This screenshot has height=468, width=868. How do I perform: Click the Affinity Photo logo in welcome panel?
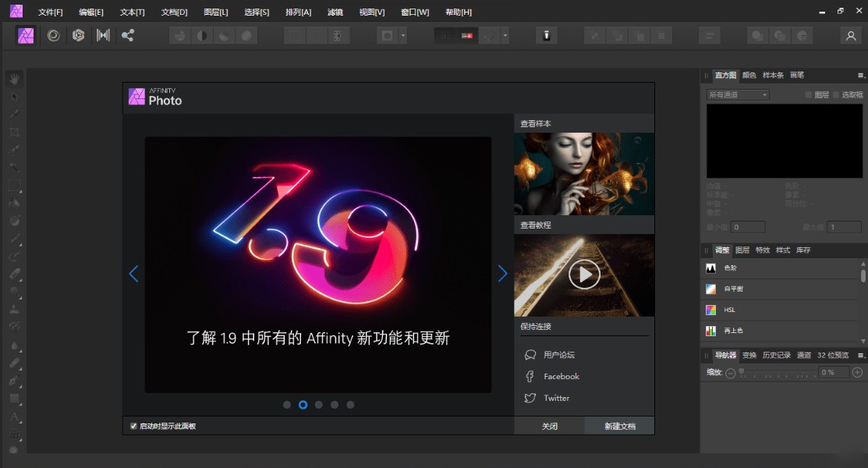[x=136, y=97]
